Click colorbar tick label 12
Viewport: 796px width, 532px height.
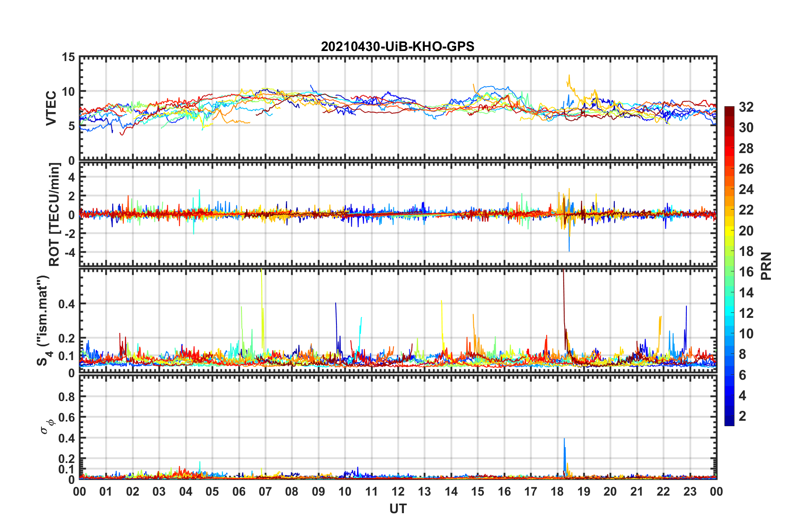pyautogui.click(x=746, y=313)
